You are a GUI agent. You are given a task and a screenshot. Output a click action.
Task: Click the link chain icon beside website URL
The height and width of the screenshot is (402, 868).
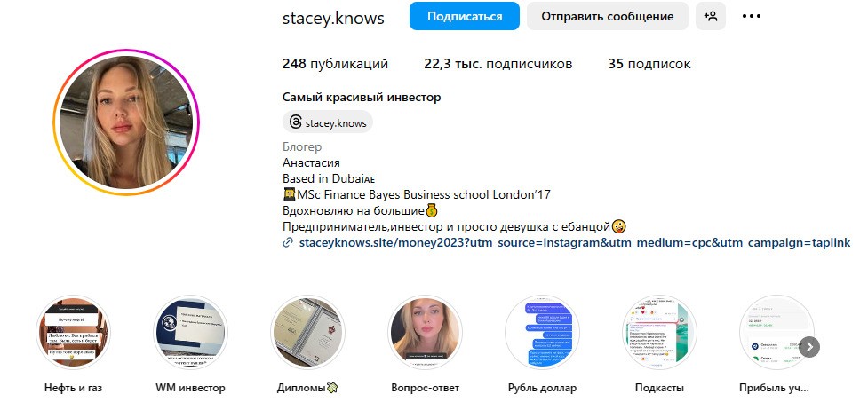point(287,242)
